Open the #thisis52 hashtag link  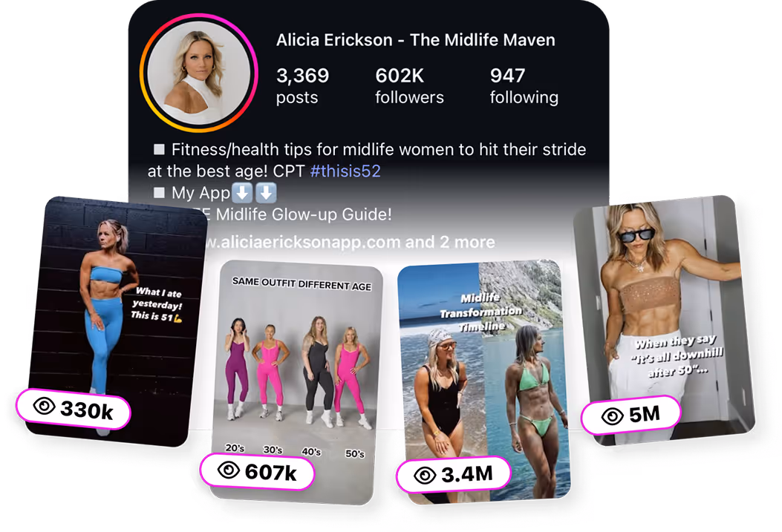click(345, 171)
